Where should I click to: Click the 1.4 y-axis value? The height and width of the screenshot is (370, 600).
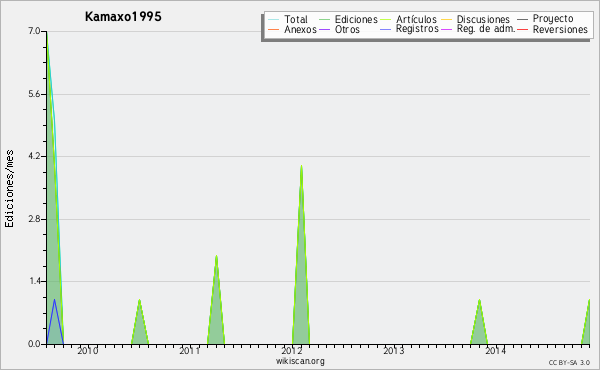click(x=34, y=282)
